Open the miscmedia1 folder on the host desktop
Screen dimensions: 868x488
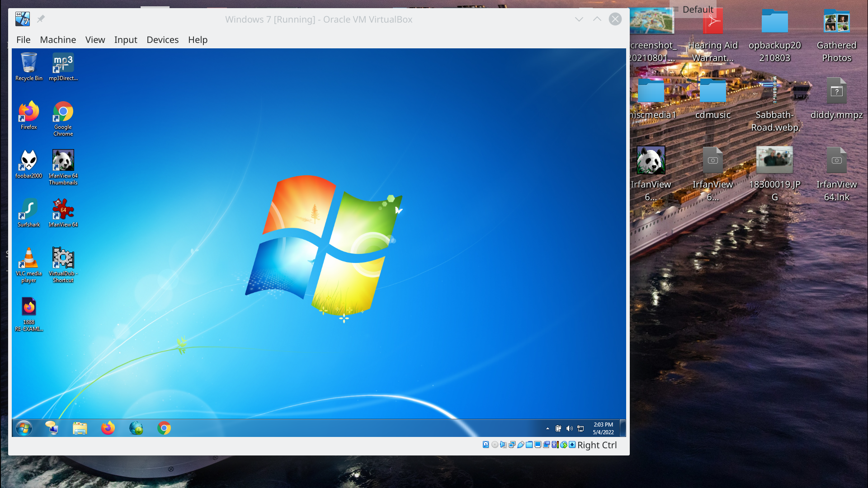pos(652,99)
